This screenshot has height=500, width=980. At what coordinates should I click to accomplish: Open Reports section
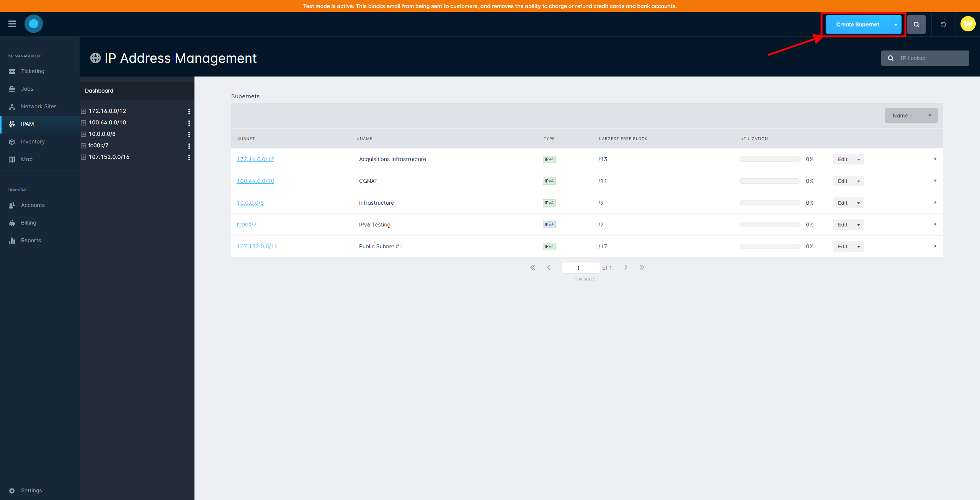click(40, 240)
